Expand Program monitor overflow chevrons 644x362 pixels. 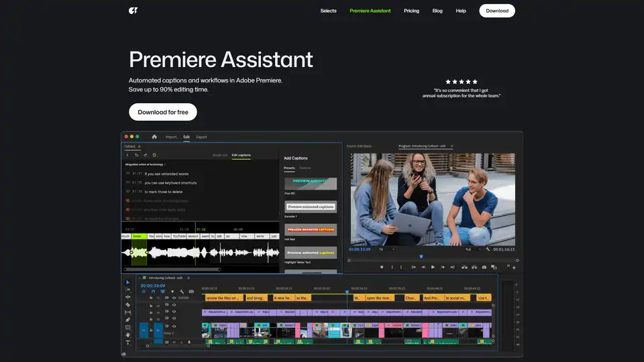click(508, 265)
